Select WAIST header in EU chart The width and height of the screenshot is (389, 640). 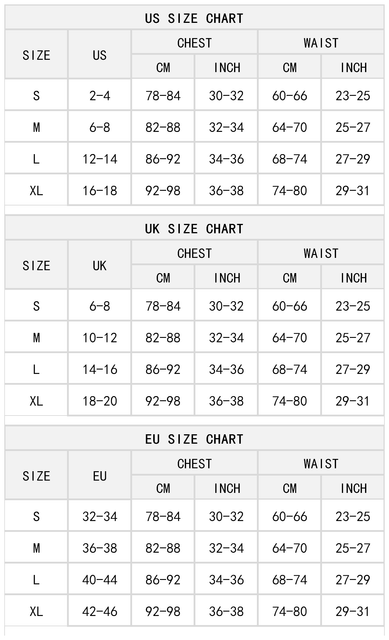point(321,464)
